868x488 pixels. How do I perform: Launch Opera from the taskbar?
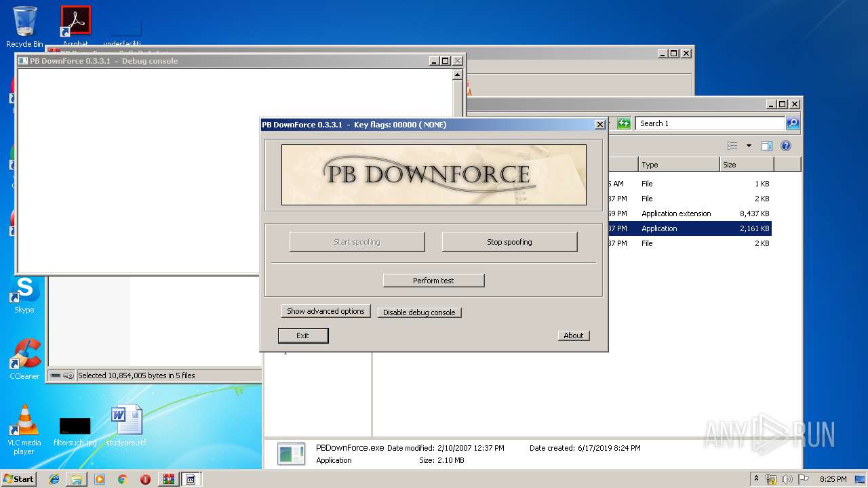(x=145, y=479)
